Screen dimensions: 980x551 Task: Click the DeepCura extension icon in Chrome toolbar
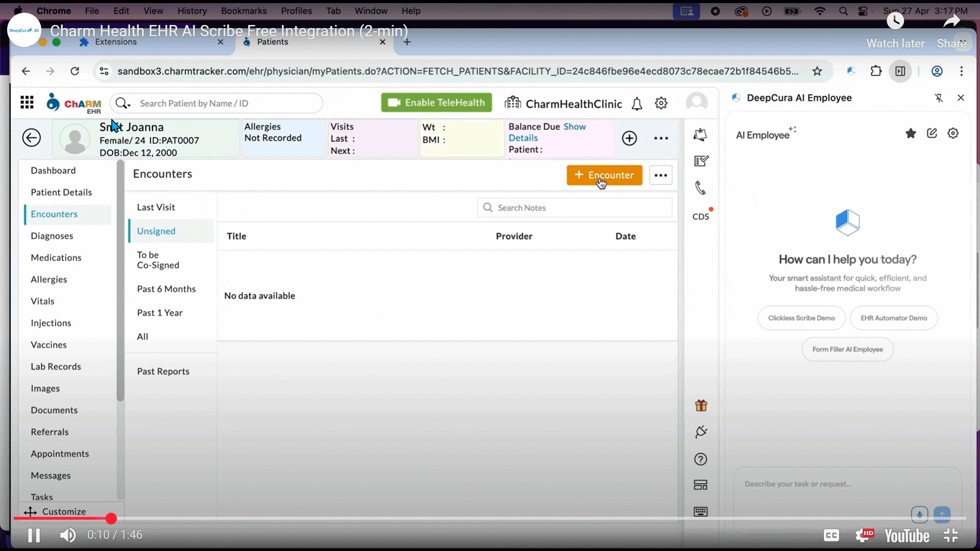(851, 71)
